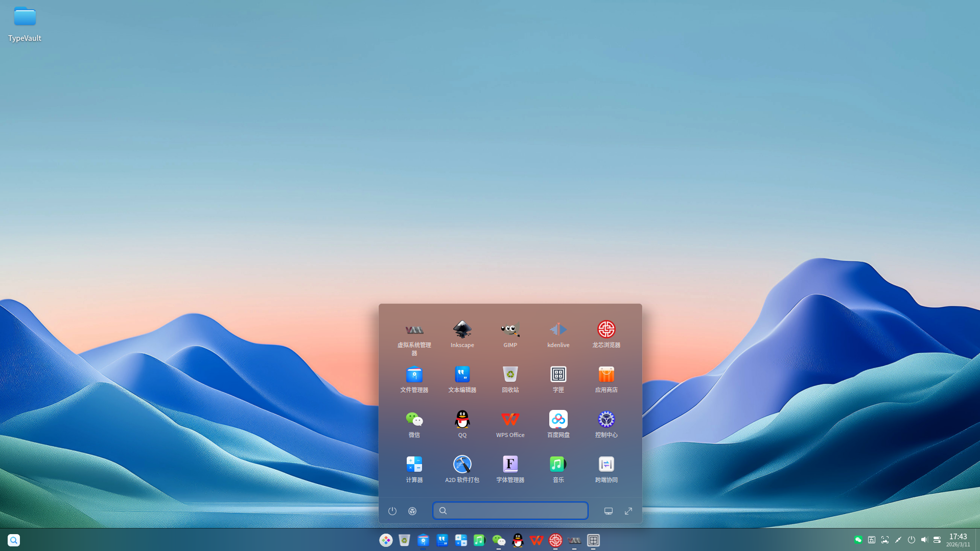Open 龙芯浏览器 in the launcher grid
This screenshot has height=551, width=980.
(606, 334)
